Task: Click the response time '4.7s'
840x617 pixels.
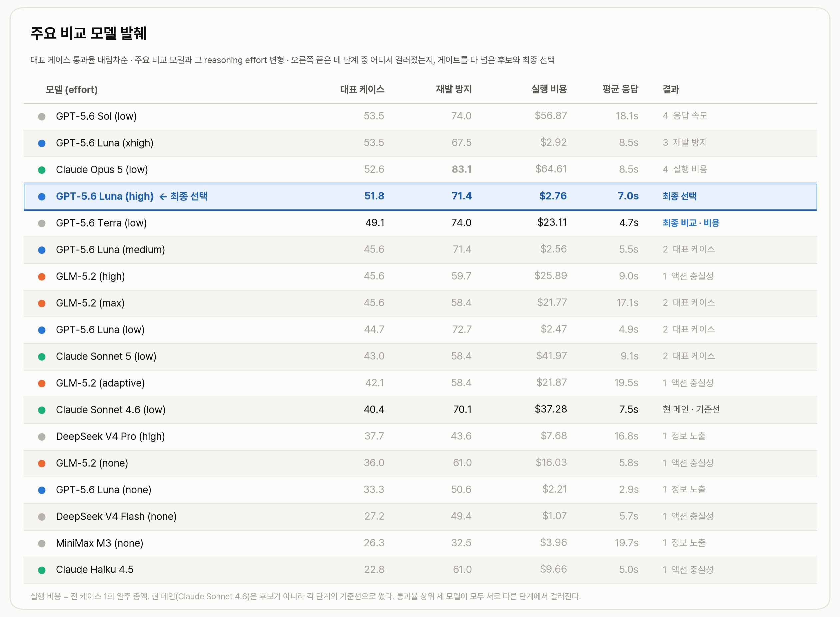Action: point(629,223)
